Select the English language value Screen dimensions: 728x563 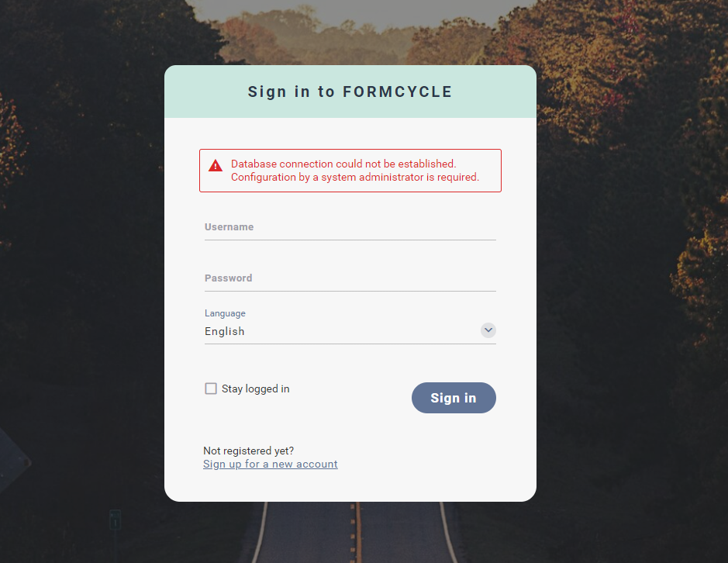tap(225, 331)
